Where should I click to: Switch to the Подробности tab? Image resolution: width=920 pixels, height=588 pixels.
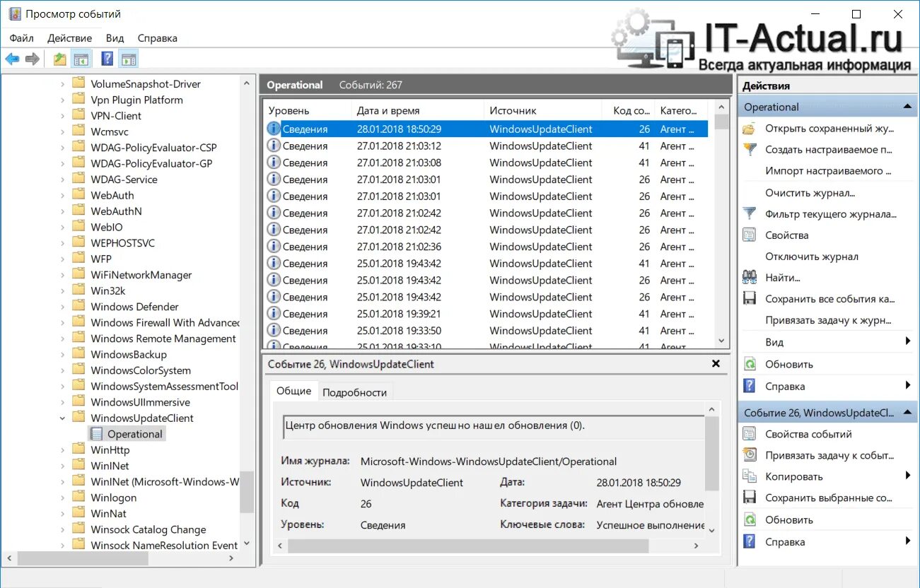(354, 392)
